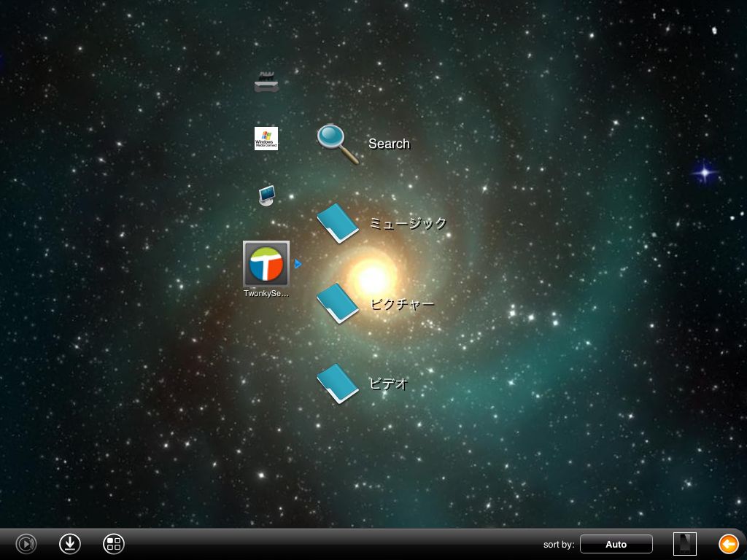The width and height of the screenshot is (747, 560).
Task: Click the download icon in bottom bar
Action: click(x=70, y=544)
